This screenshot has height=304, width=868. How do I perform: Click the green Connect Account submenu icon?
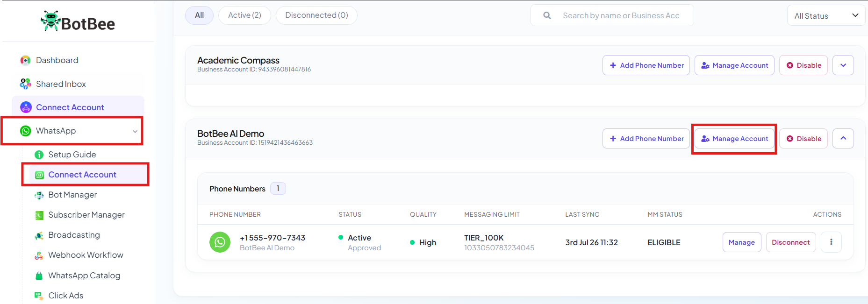click(40, 175)
